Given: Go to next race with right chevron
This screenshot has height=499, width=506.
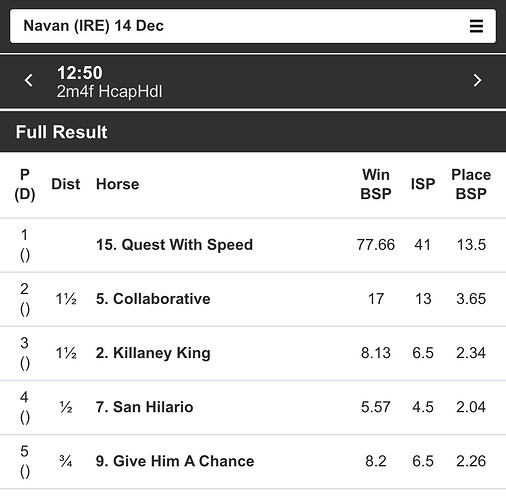Looking at the screenshot, I should (x=477, y=80).
